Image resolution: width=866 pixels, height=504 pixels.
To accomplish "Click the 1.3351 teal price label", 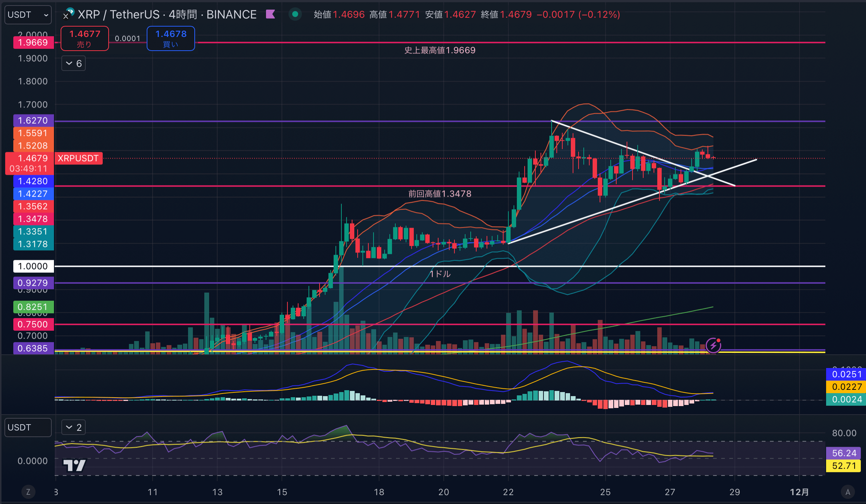I will 33,231.
